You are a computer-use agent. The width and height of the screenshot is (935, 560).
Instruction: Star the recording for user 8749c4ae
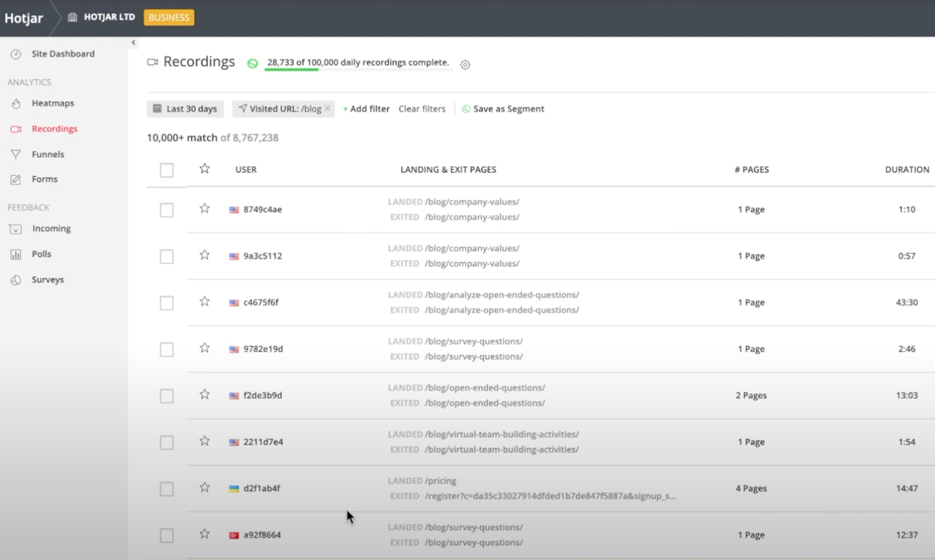205,209
